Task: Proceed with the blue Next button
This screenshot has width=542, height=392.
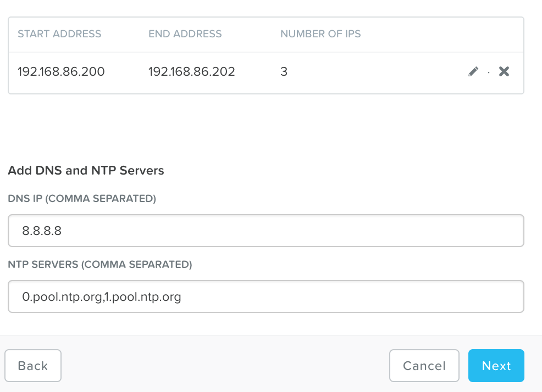Action: pyautogui.click(x=496, y=366)
